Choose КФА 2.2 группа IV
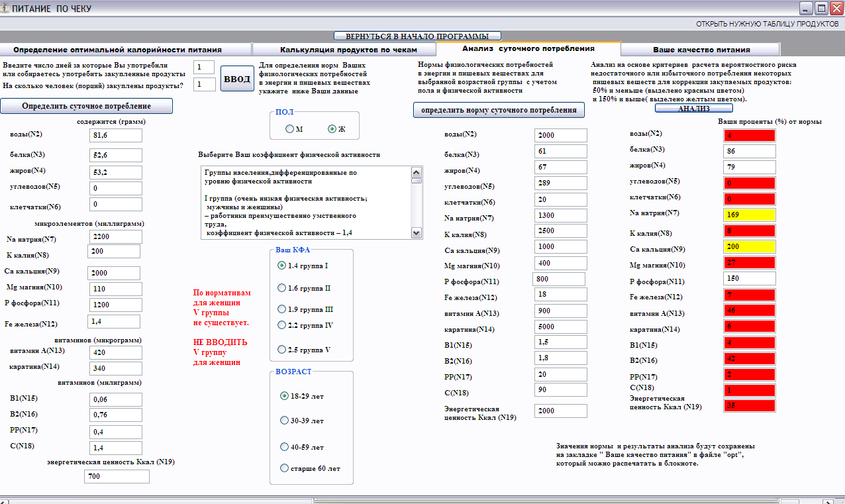Viewport: 845px width, 504px height. pos(283,325)
